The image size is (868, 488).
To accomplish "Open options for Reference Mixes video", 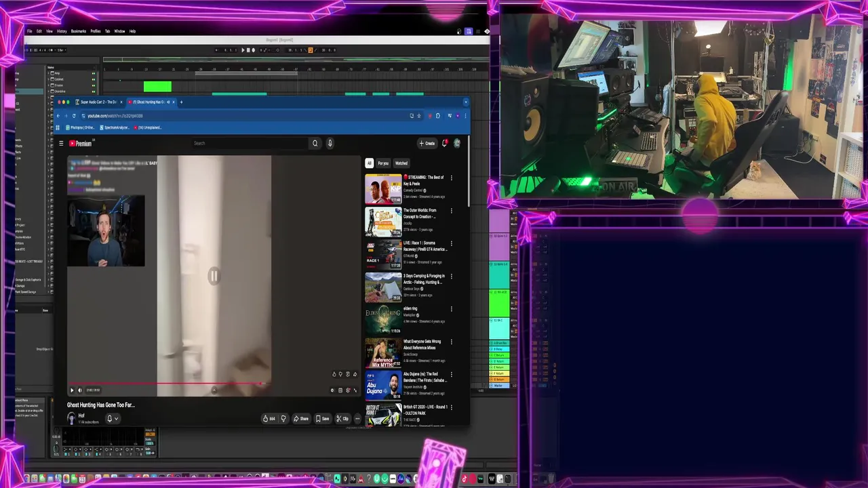I will click(x=452, y=342).
